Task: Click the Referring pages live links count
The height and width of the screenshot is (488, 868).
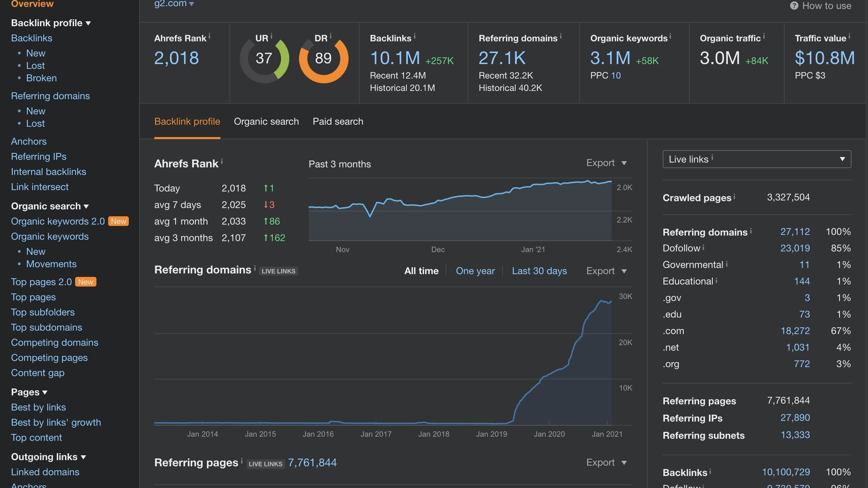Action: point(312,463)
